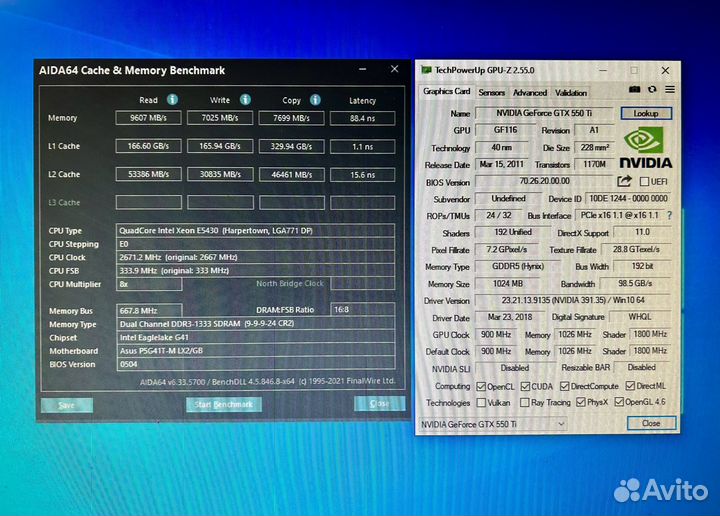Click Device ID value 10DE 1244
This screenshot has height=516, width=720.
coord(628,198)
